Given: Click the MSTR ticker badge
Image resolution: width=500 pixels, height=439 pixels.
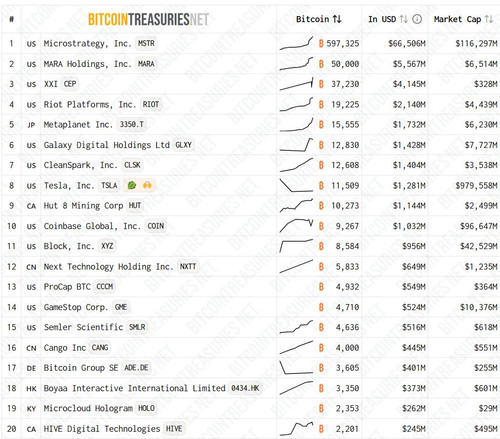Looking at the screenshot, I should tap(146, 44).
